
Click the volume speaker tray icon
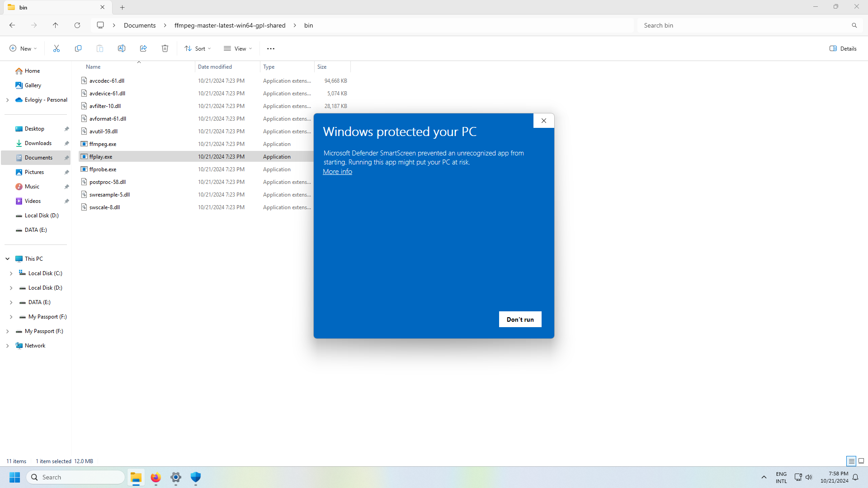(x=809, y=477)
